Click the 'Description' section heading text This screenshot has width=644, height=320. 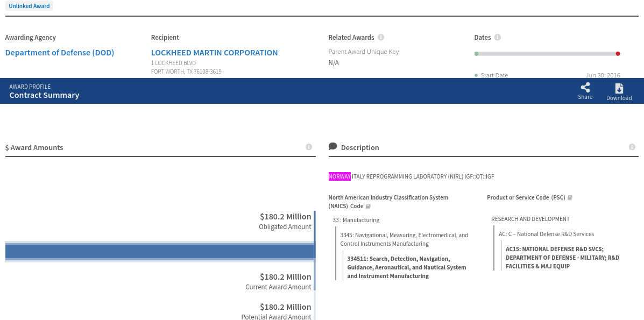click(x=360, y=147)
